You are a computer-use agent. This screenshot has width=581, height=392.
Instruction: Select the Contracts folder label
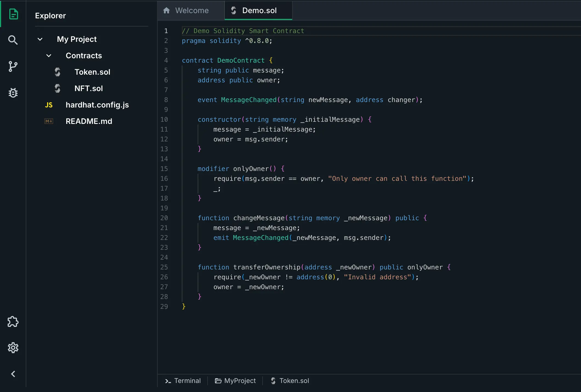point(84,56)
